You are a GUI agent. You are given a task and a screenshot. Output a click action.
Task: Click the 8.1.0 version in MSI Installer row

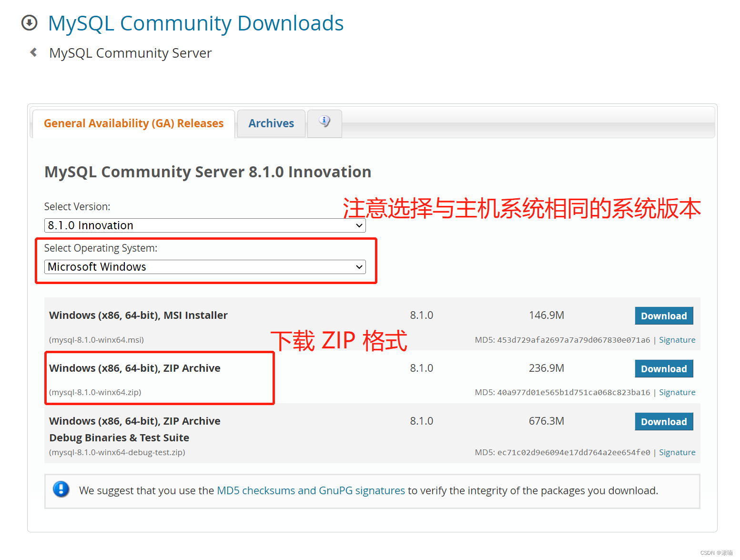click(x=422, y=315)
